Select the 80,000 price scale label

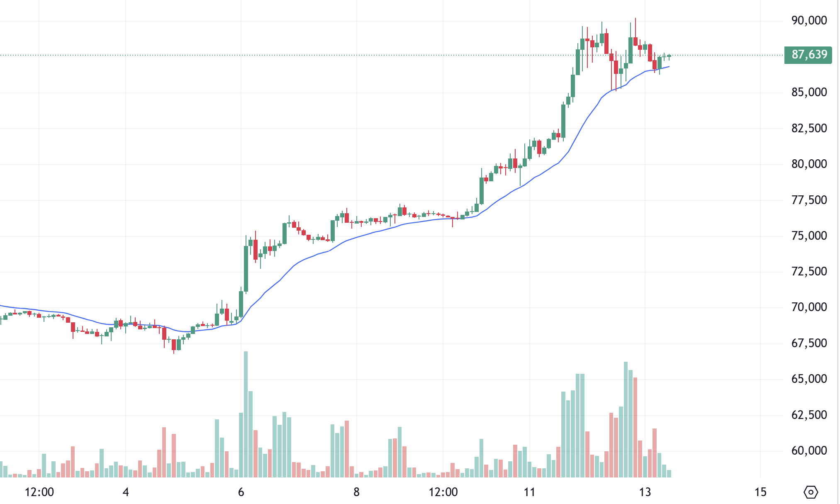(x=809, y=164)
